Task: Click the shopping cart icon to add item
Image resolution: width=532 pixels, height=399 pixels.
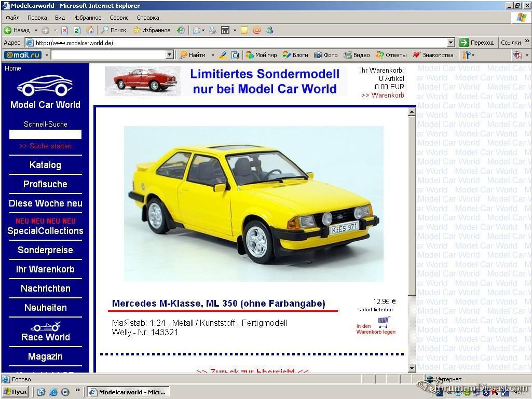Action: point(384,322)
